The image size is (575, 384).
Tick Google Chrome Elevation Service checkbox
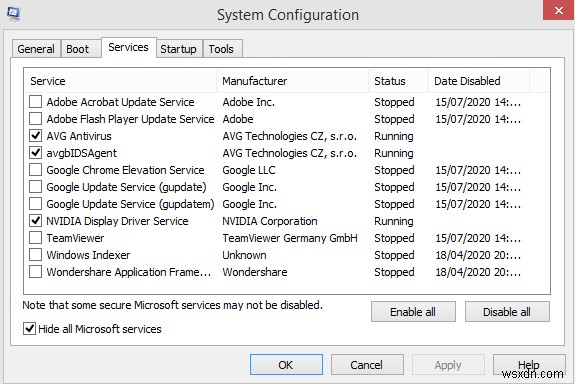36,170
